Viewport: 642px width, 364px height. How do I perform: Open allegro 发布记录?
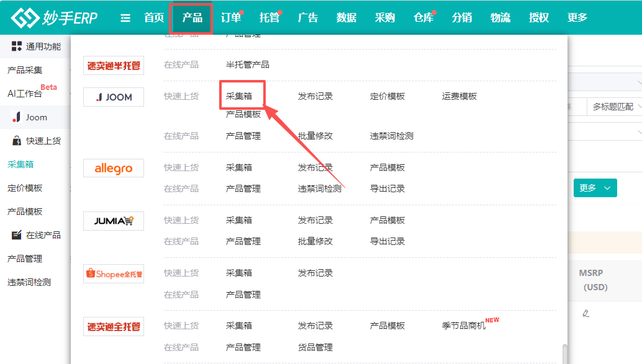coord(315,167)
